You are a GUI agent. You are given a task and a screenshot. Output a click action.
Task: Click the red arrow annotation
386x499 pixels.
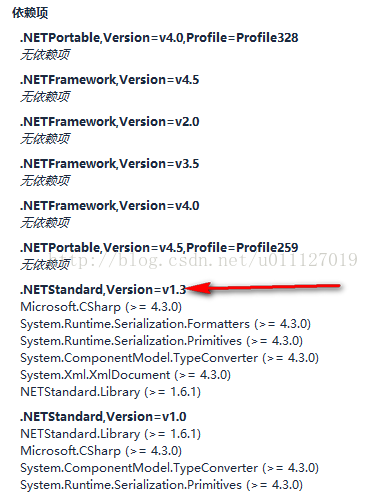262,287
